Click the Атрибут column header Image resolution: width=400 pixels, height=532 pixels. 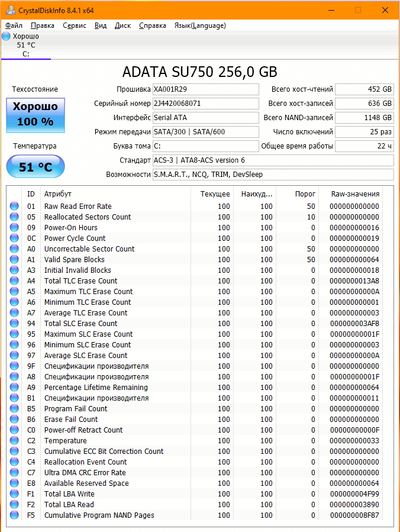[115, 194]
